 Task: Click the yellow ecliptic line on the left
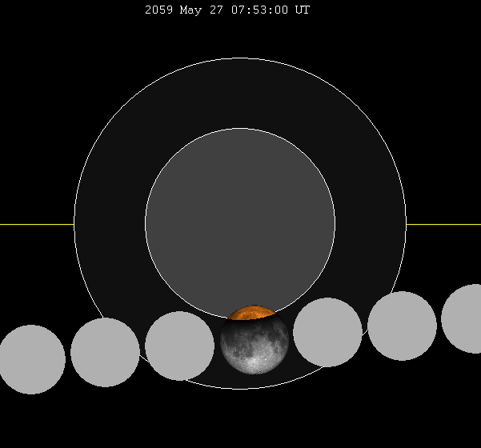point(36,224)
